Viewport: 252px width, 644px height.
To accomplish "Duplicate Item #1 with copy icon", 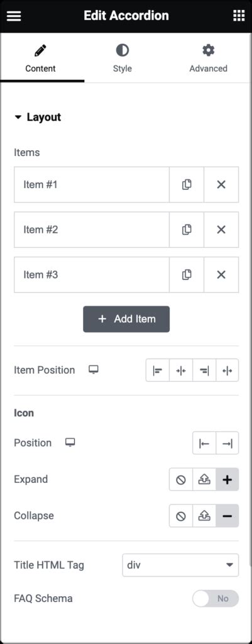I will pos(187,185).
